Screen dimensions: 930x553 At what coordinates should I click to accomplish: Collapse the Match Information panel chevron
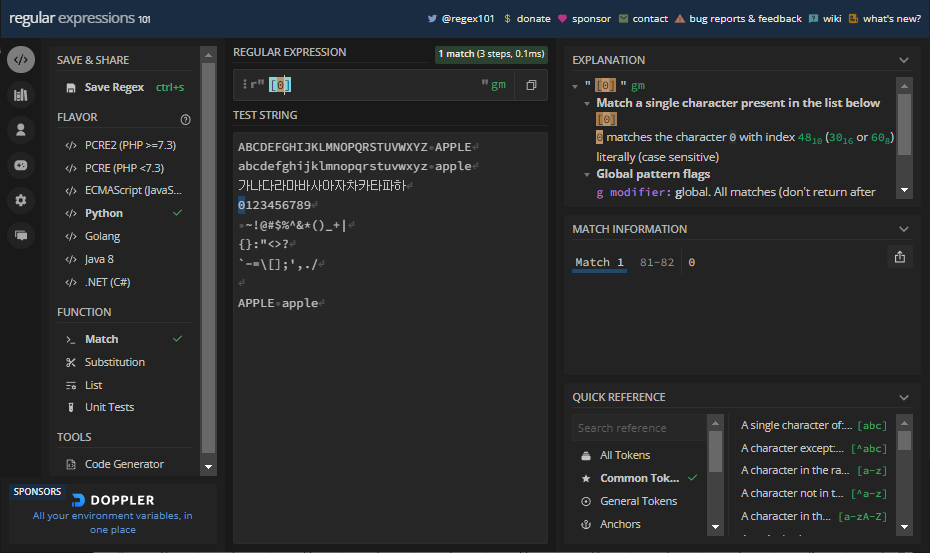coord(904,229)
